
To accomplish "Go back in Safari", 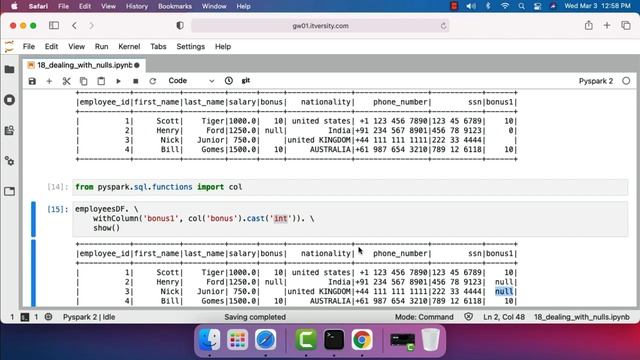I will pyautogui.click(x=74, y=25).
